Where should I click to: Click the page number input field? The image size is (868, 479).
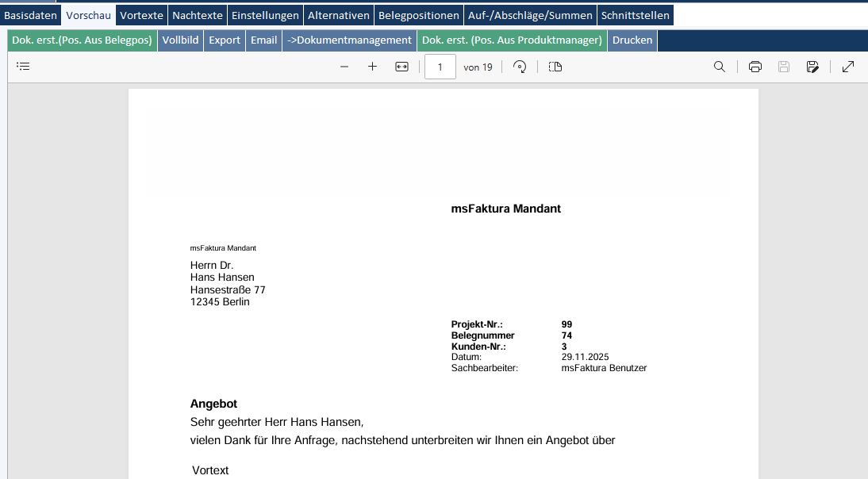point(440,67)
